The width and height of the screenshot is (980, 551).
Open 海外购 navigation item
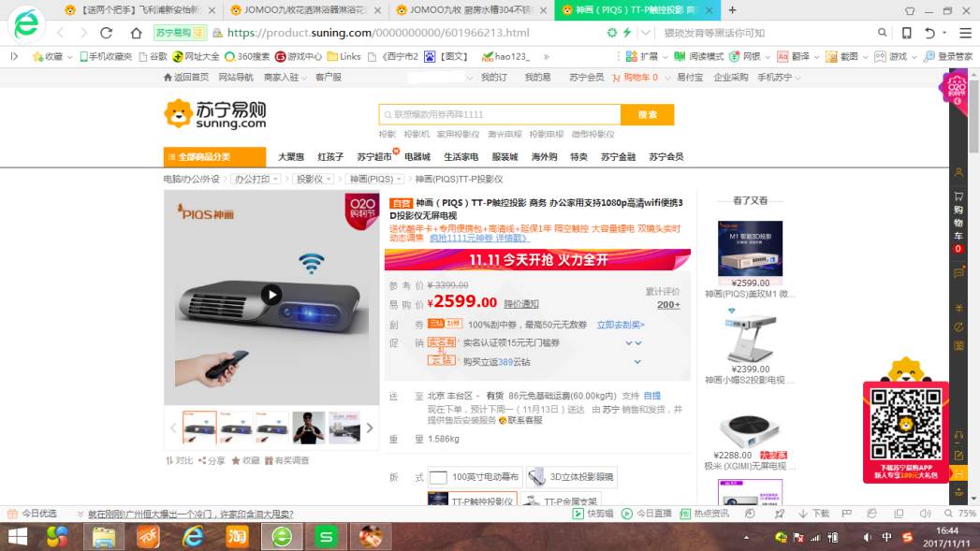(544, 157)
